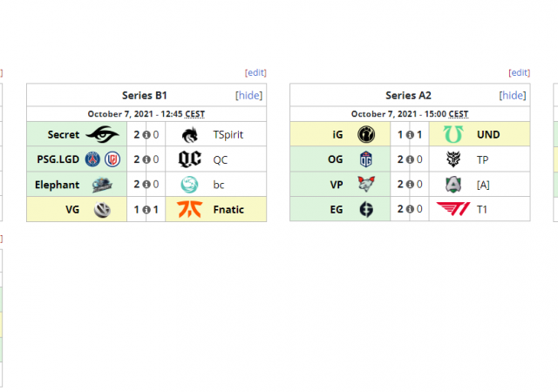This screenshot has height=392, width=558.
Task: Click the PSG.LGD team name
Action: 58,159
